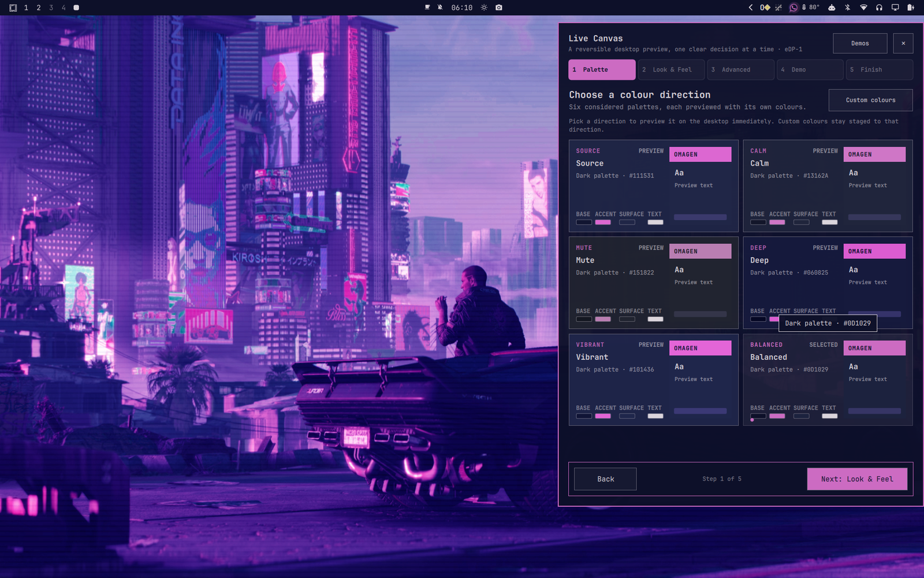The width and height of the screenshot is (924, 578).
Task: Click the Back button
Action: click(x=605, y=479)
